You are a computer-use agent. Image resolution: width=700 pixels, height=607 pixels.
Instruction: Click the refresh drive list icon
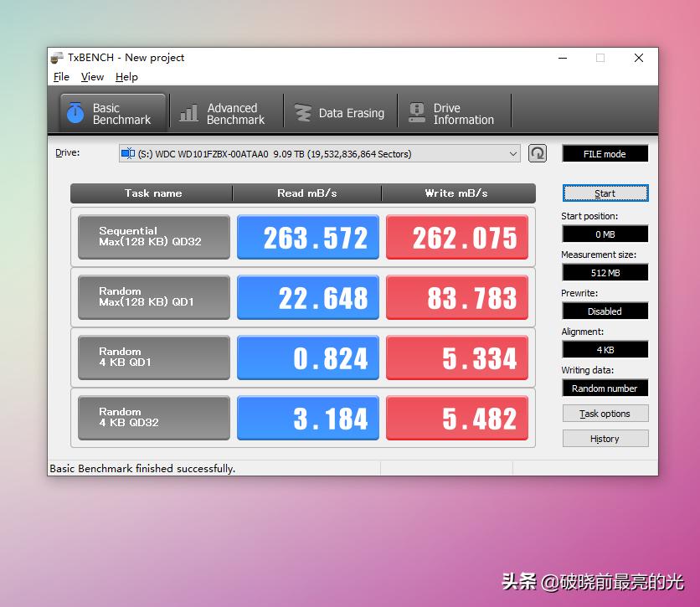tap(538, 153)
